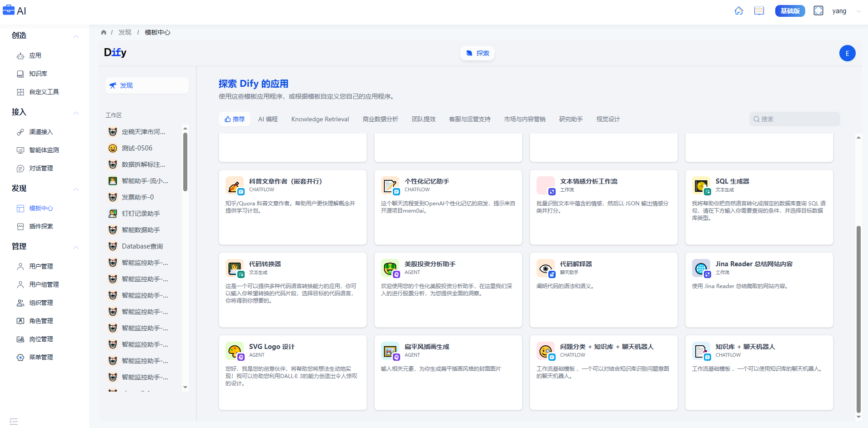Click the 岗位管理 icon
Viewport: 868px width, 428px height.
coord(20,339)
